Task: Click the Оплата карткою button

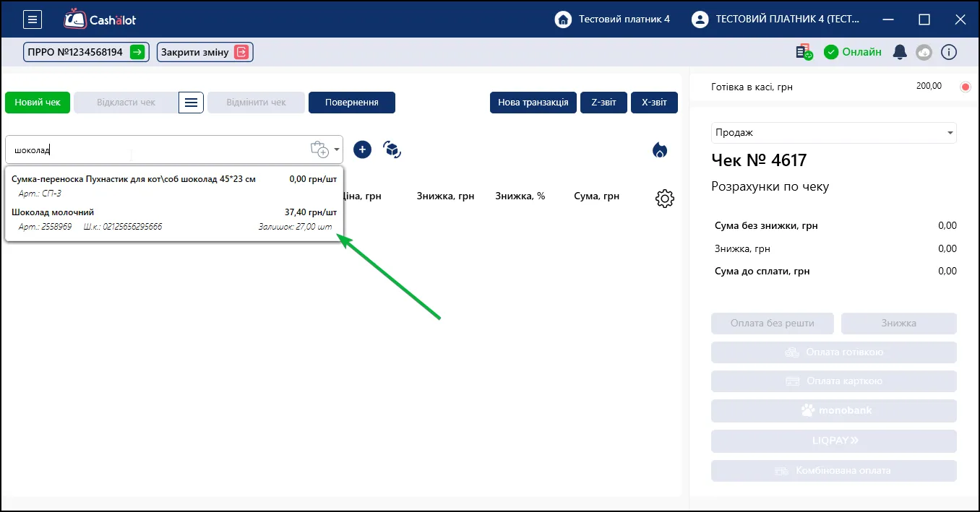Action: (x=834, y=381)
